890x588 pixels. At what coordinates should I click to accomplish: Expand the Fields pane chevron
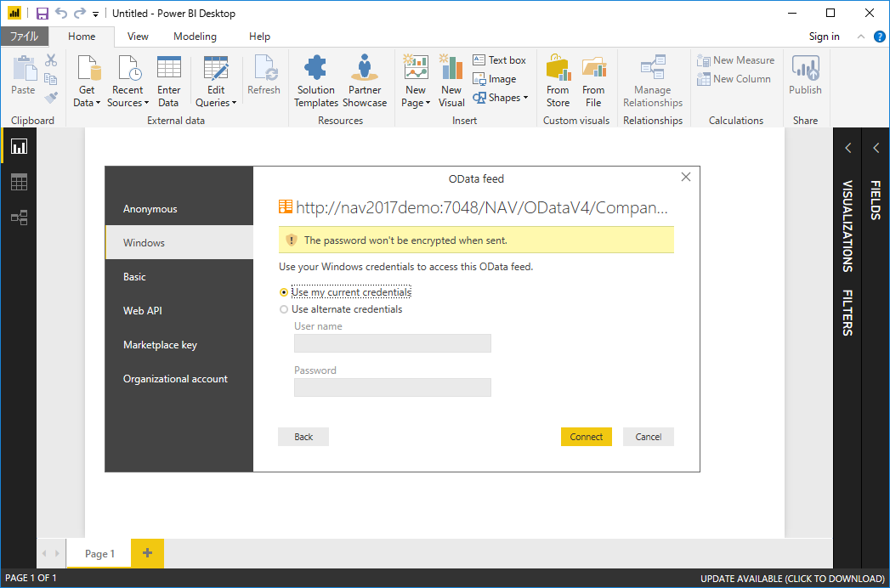point(876,148)
